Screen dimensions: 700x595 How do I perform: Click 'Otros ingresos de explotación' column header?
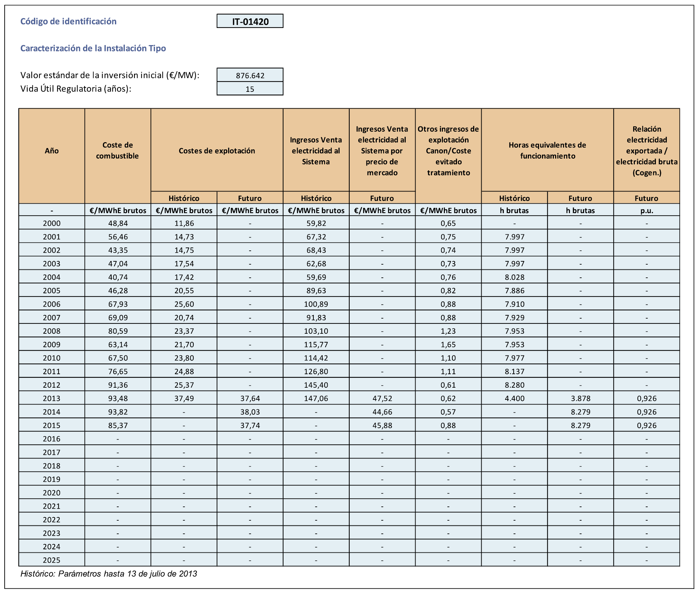pos(448,156)
